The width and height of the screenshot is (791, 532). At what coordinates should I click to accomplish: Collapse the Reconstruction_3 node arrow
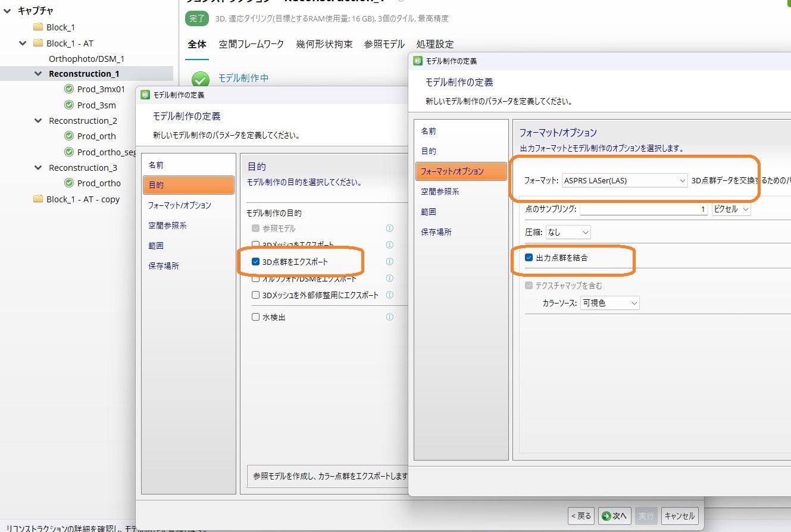[38, 168]
